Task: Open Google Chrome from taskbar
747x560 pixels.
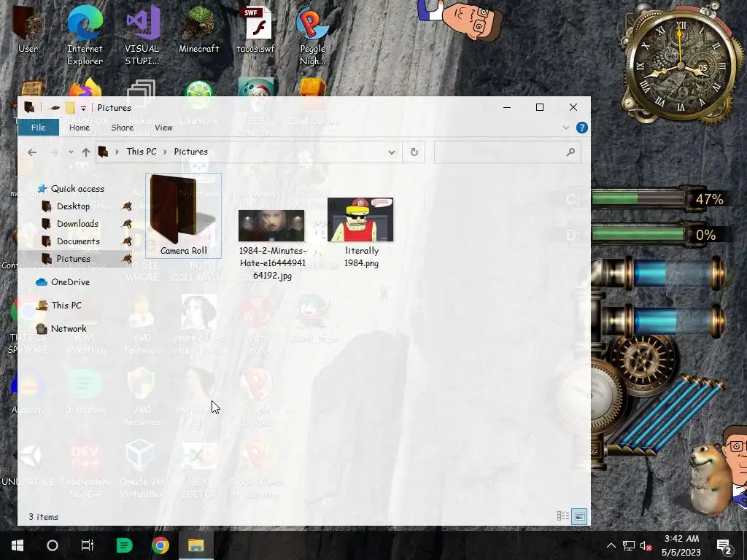Action: pyautogui.click(x=160, y=545)
